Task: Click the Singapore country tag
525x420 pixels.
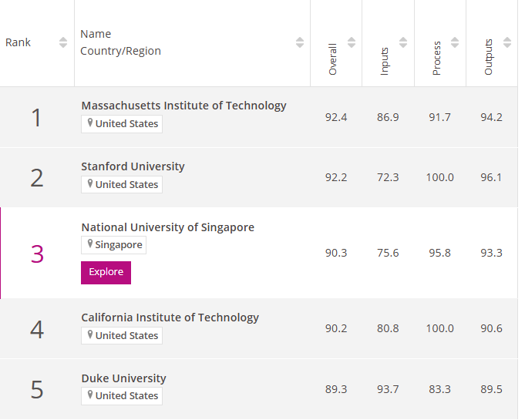Action: tap(114, 245)
